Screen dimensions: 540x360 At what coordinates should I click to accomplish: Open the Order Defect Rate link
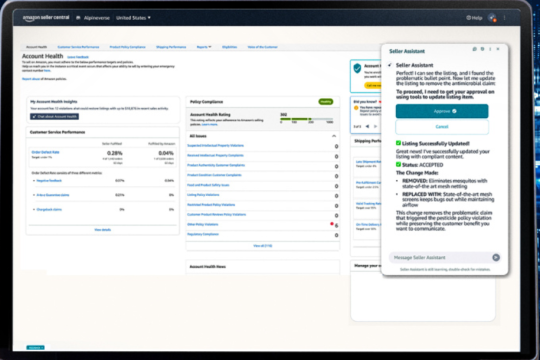point(45,152)
